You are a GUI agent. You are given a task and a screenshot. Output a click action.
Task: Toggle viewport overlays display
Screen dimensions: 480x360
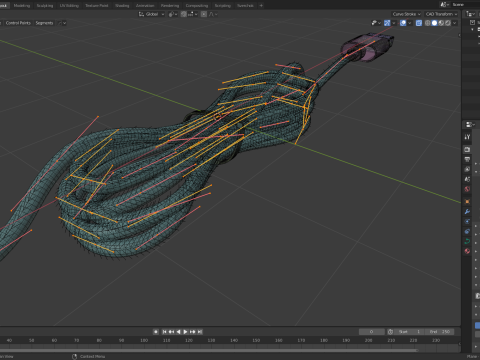403,23
